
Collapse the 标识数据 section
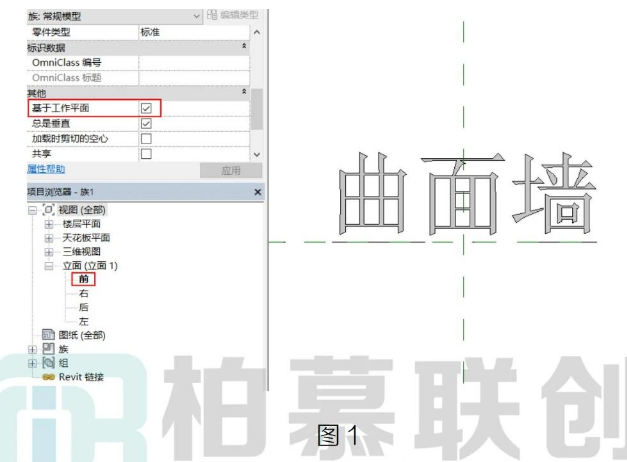pyautogui.click(x=244, y=46)
